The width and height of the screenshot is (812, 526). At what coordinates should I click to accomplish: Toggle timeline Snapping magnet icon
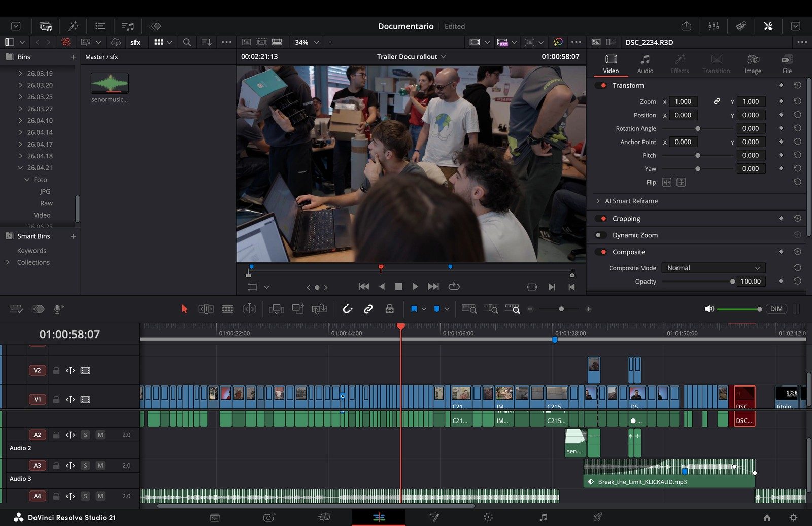coord(347,309)
